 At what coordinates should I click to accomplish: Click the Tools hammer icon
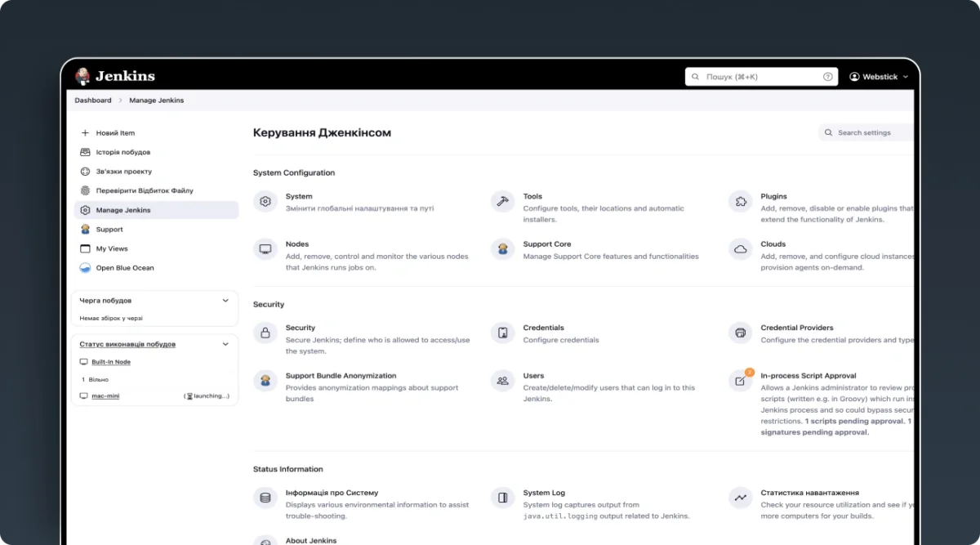(503, 201)
